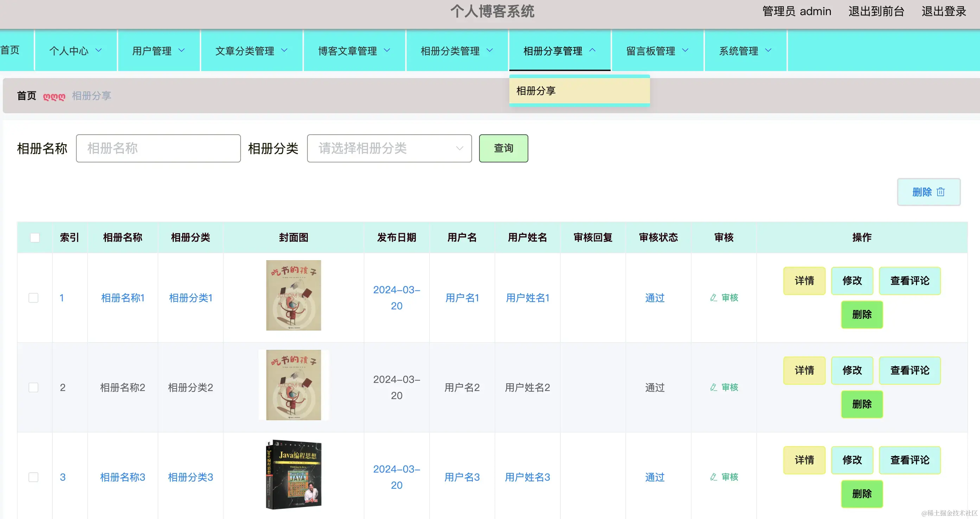
Task: Open the 个人中心 dropdown chevron
Action: pos(99,50)
